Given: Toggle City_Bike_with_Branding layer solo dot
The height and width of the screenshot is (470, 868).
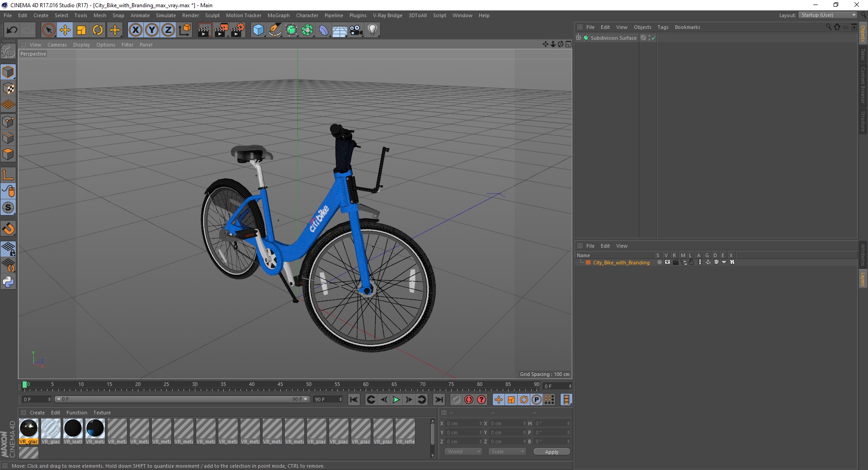Looking at the screenshot, I should 659,262.
